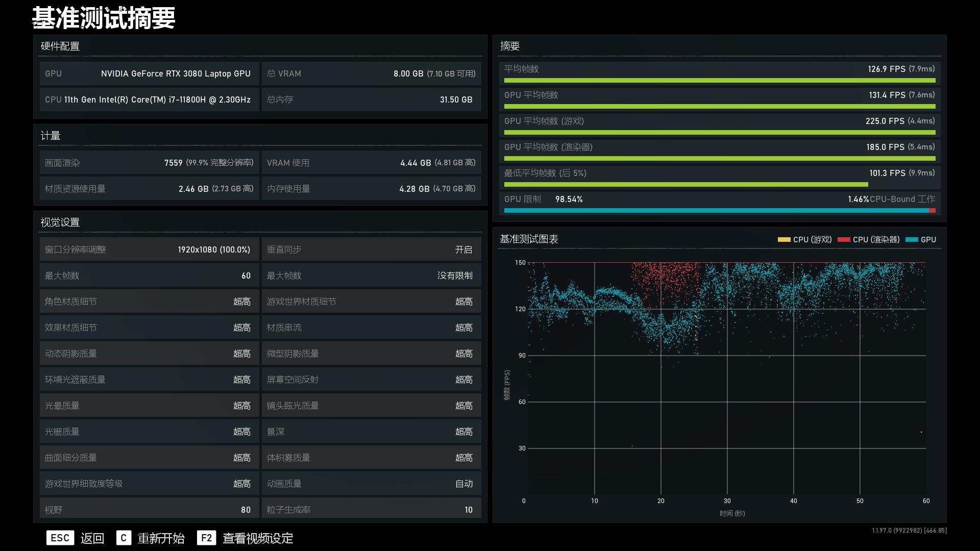The height and width of the screenshot is (551, 980).
Task: Select the 最大帧数 没有限制 row
Action: point(371,275)
